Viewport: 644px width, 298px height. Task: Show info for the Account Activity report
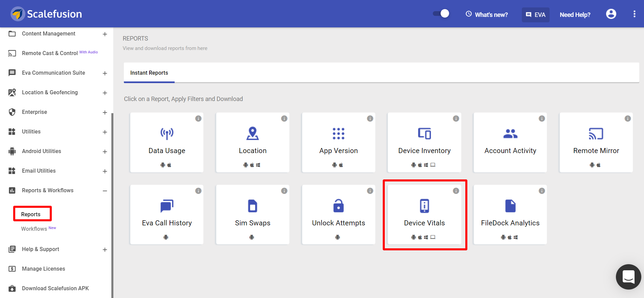pyautogui.click(x=542, y=119)
